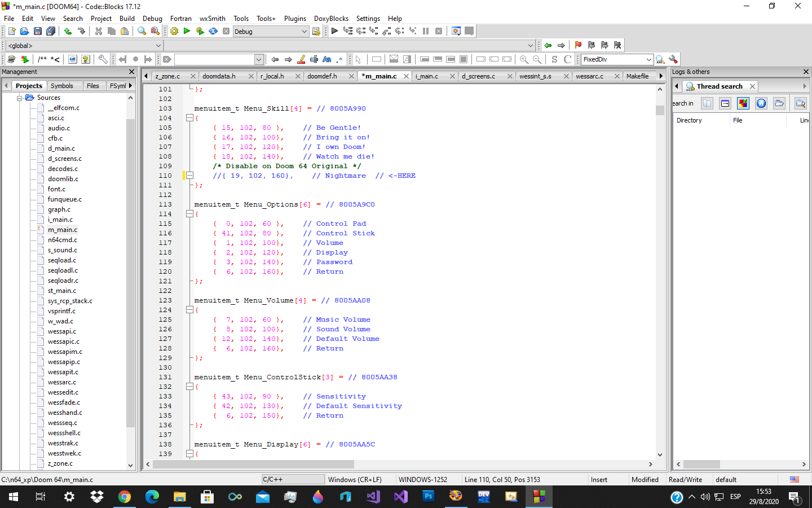Image resolution: width=812 pixels, height=508 pixels.
Task: Undo the last edit via toolbar
Action: 68,31
